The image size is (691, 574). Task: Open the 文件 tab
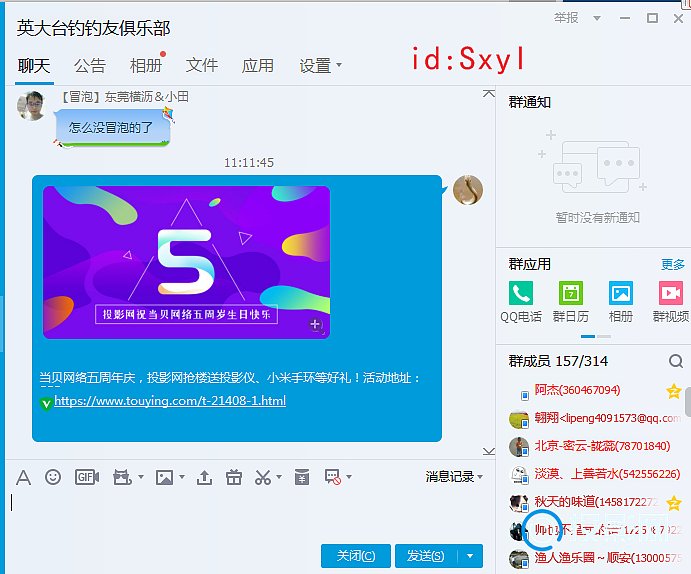[x=202, y=66]
